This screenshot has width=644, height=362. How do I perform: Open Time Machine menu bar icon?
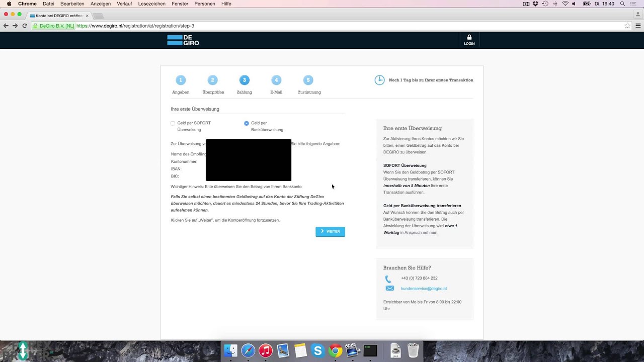pyautogui.click(x=545, y=4)
